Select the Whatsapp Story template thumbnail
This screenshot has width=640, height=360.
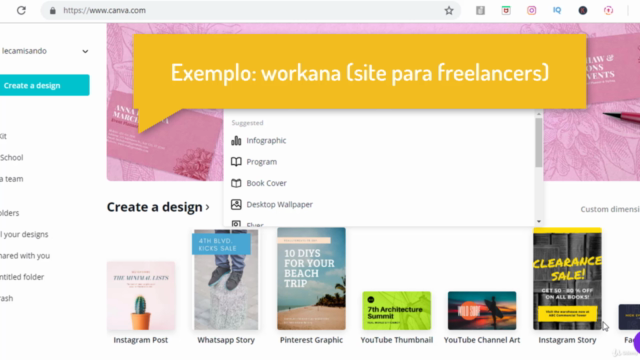click(x=226, y=279)
